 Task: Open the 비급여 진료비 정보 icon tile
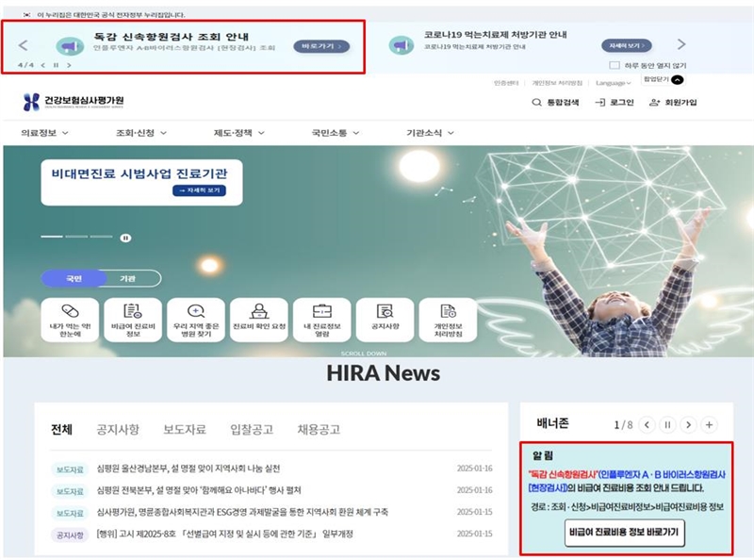132,312
